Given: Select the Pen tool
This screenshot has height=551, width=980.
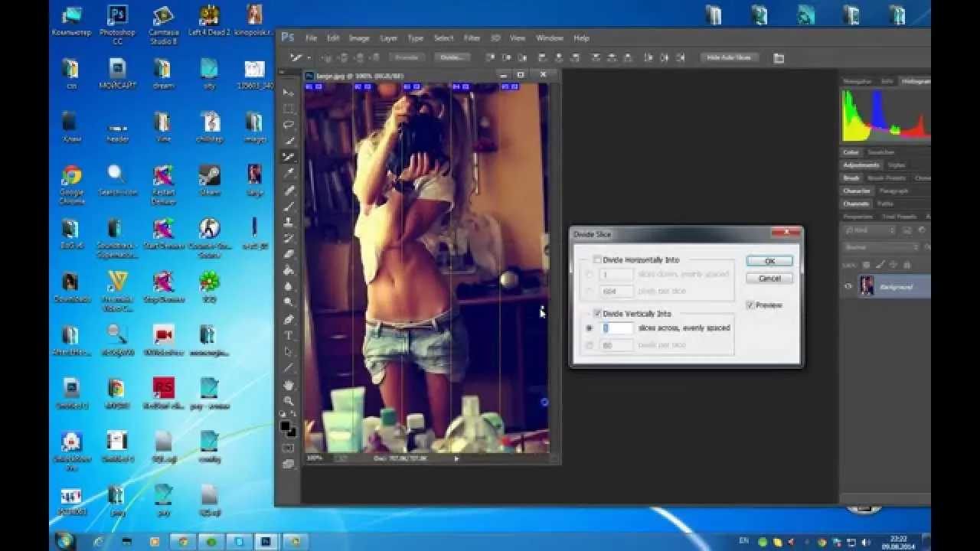Looking at the screenshot, I should pyautogui.click(x=289, y=319).
